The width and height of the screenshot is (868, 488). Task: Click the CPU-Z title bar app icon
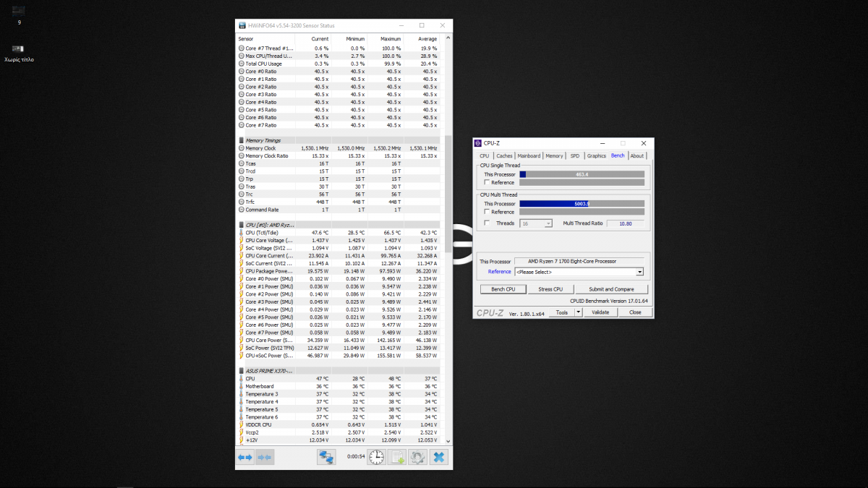pyautogui.click(x=479, y=143)
